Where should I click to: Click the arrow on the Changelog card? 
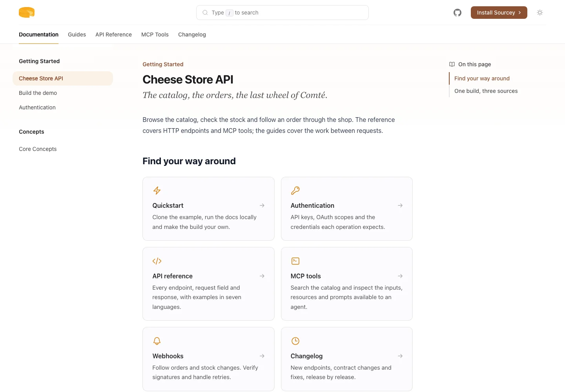coord(400,356)
